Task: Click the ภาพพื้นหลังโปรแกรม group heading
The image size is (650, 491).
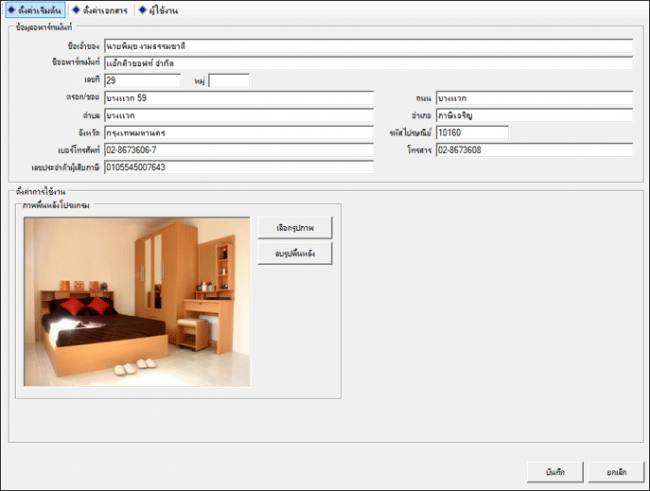Action: 56,205
